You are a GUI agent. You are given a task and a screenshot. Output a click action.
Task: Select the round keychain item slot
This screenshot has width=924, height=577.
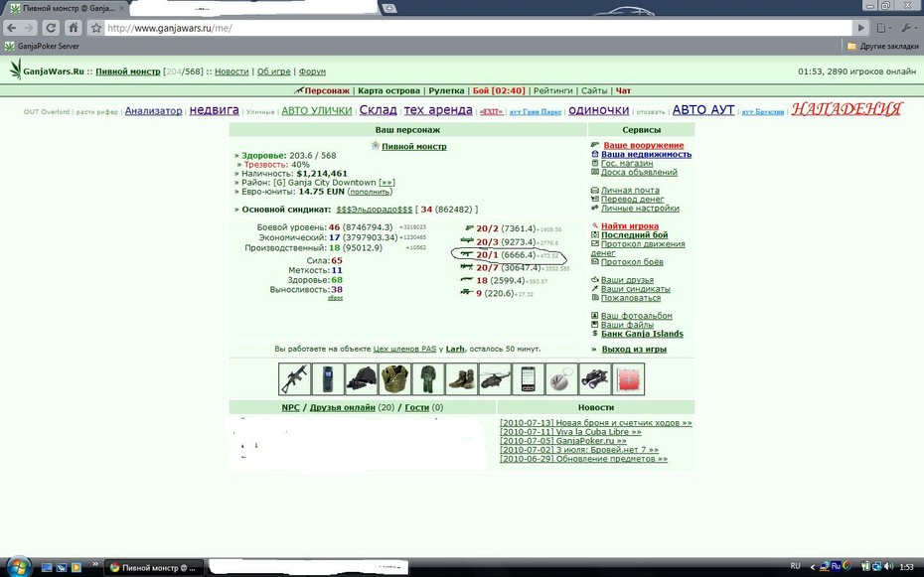point(561,379)
